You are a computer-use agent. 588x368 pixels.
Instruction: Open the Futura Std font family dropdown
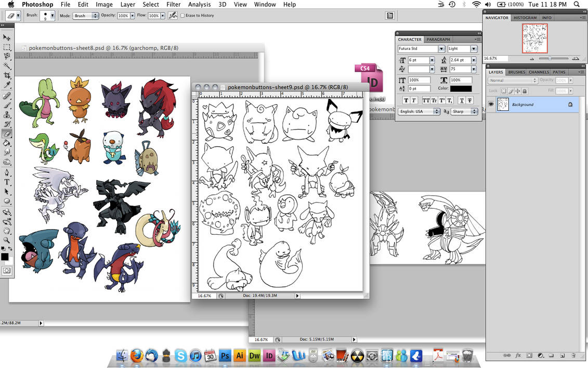(441, 49)
